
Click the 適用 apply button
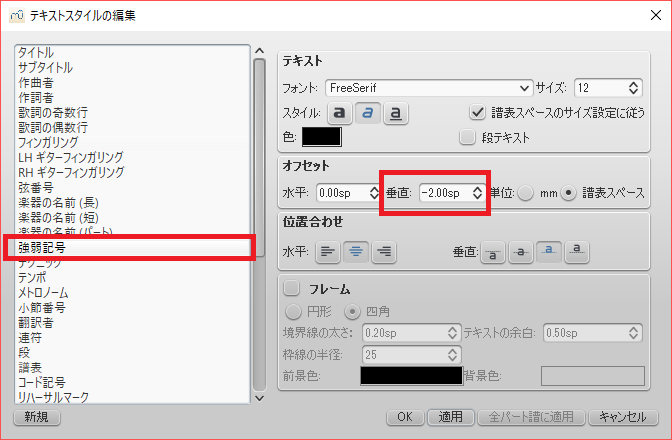click(x=450, y=417)
